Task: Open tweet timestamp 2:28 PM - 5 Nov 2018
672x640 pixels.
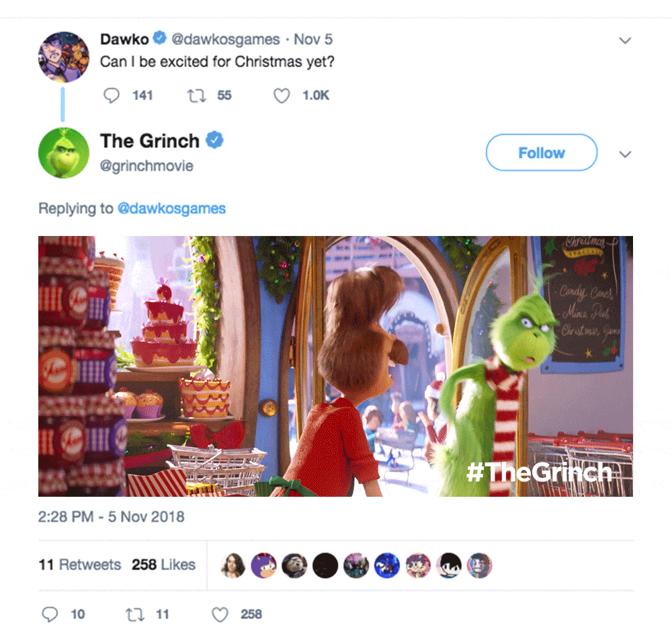Action: click(112, 516)
